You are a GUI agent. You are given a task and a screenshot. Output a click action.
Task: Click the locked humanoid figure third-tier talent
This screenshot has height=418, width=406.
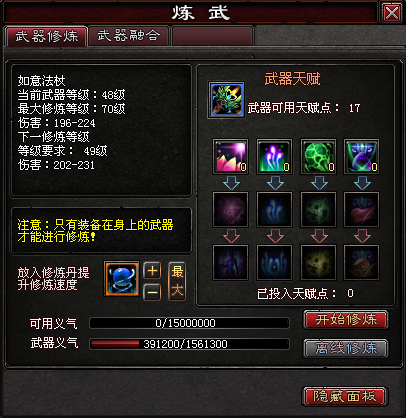(x=230, y=263)
